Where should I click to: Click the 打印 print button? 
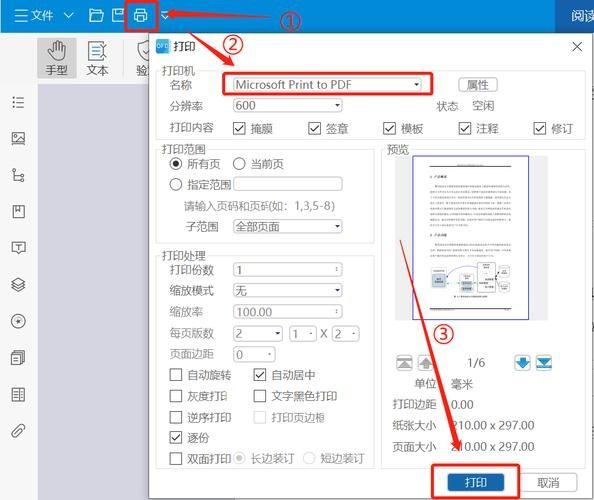pyautogui.click(x=476, y=483)
